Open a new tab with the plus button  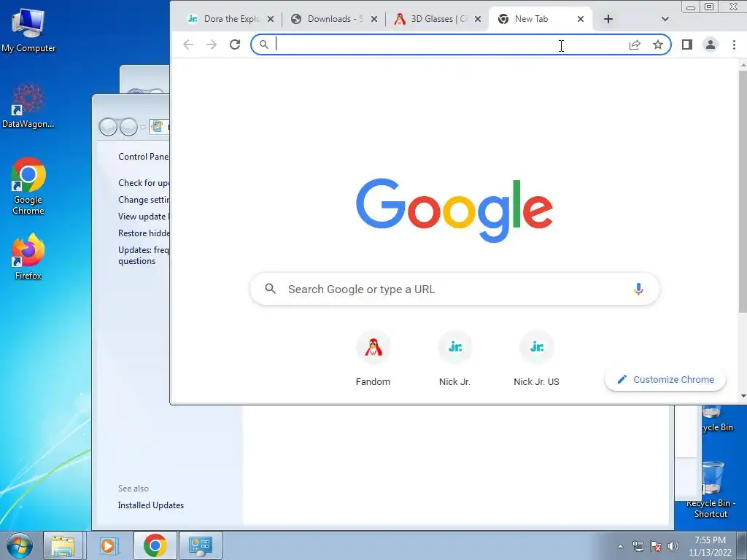pos(608,19)
